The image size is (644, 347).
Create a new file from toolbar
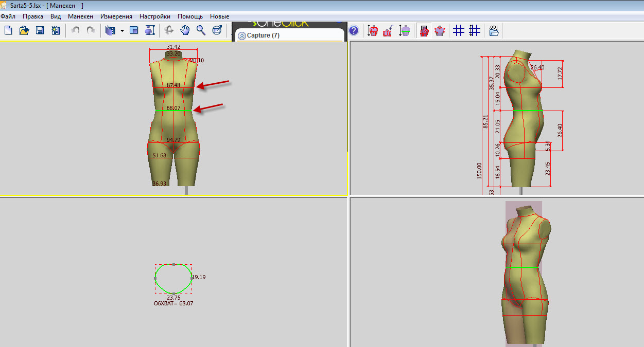[8, 30]
